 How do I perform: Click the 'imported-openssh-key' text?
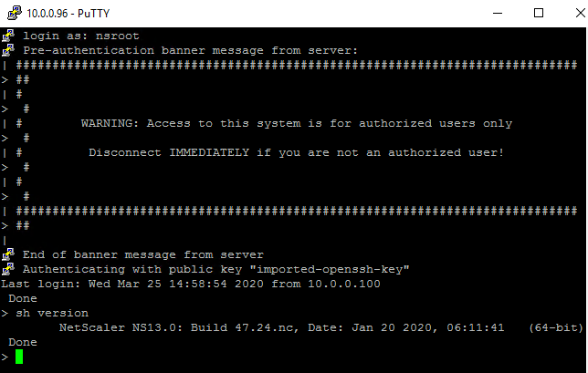point(335,269)
